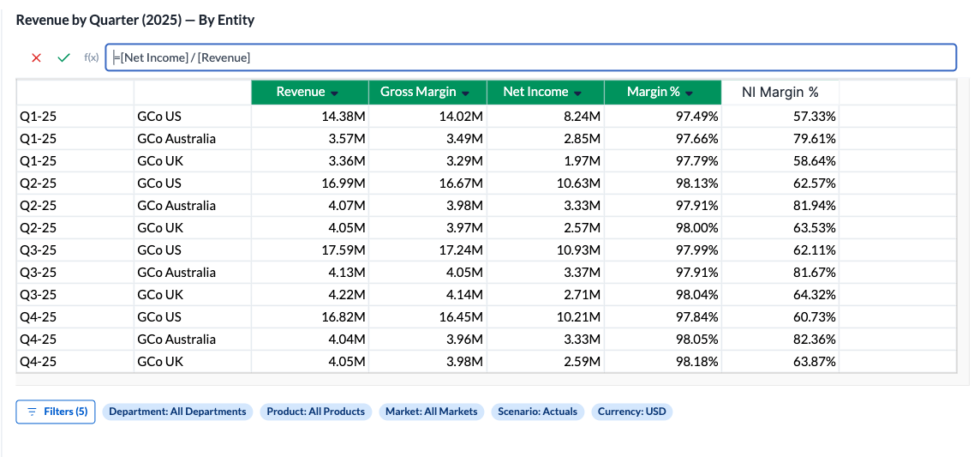Expand Net Income column dropdown arrow
The height and width of the screenshot is (457, 980).
click(577, 93)
